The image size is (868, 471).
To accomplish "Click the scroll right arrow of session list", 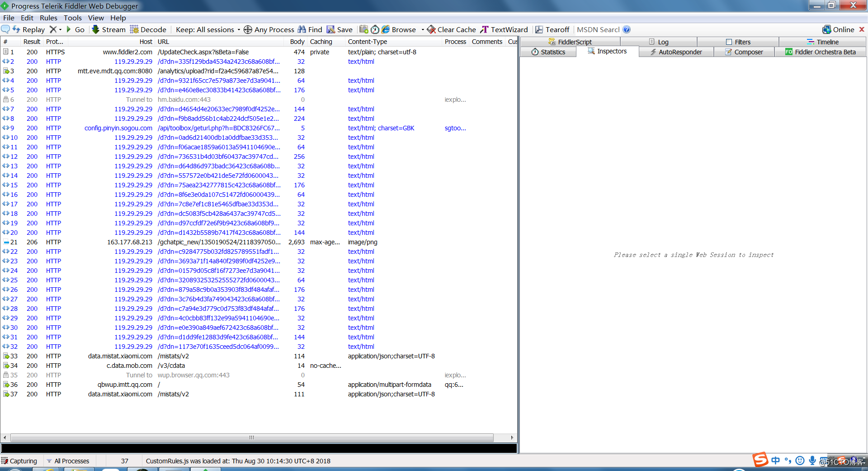I will [512, 438].
